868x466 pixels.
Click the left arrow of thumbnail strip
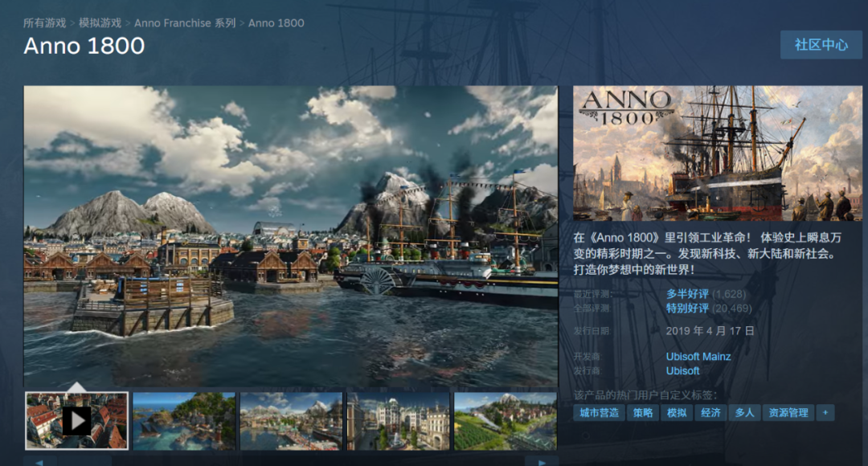tap(39, 461)
